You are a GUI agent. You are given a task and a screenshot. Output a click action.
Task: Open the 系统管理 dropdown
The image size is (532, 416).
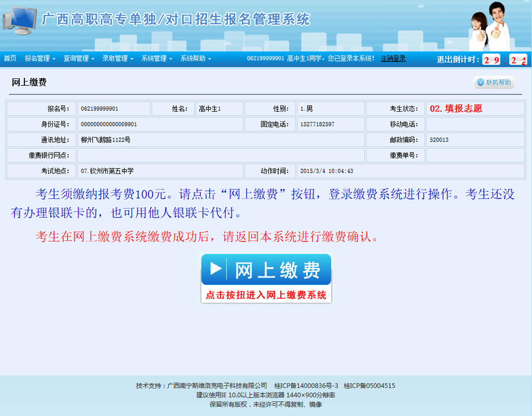coord(157,58)
